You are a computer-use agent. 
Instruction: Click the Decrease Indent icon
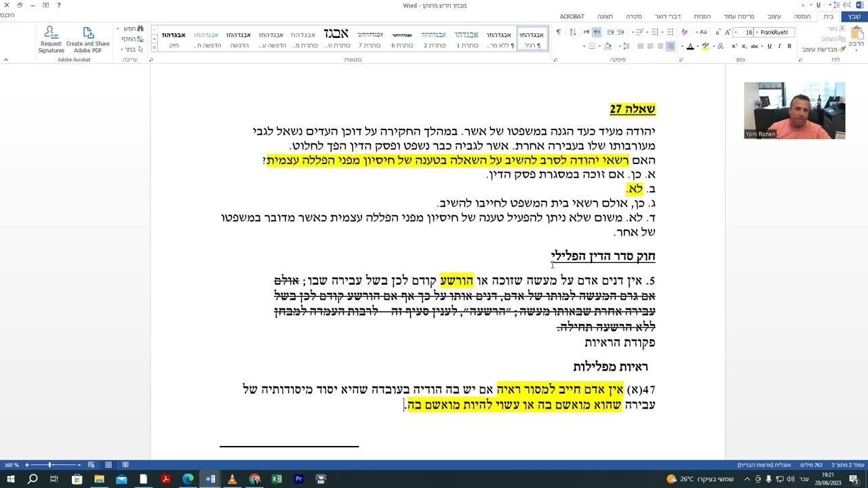[x=620, y=32]
